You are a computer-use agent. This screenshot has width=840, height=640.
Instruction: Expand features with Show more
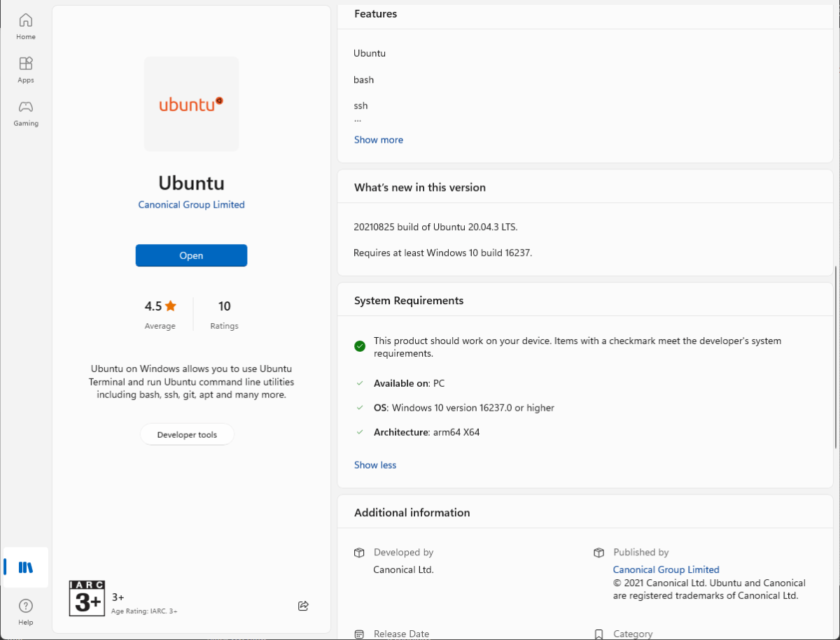pyautogui.click(x=379, y=140)
